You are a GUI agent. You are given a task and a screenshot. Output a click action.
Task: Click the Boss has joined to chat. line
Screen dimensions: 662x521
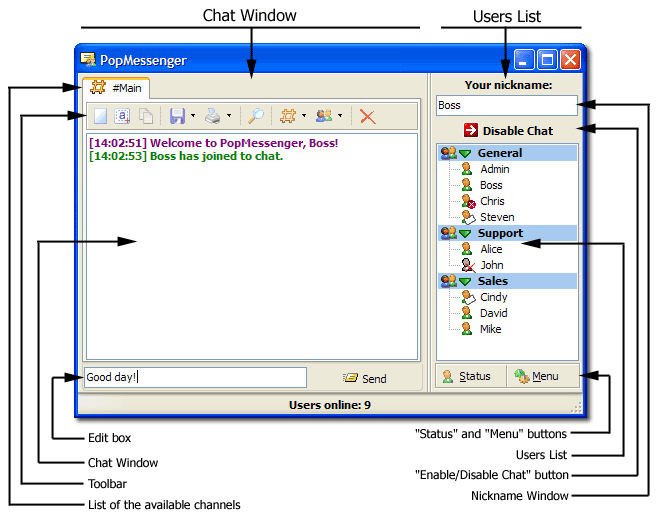(186, 156)
